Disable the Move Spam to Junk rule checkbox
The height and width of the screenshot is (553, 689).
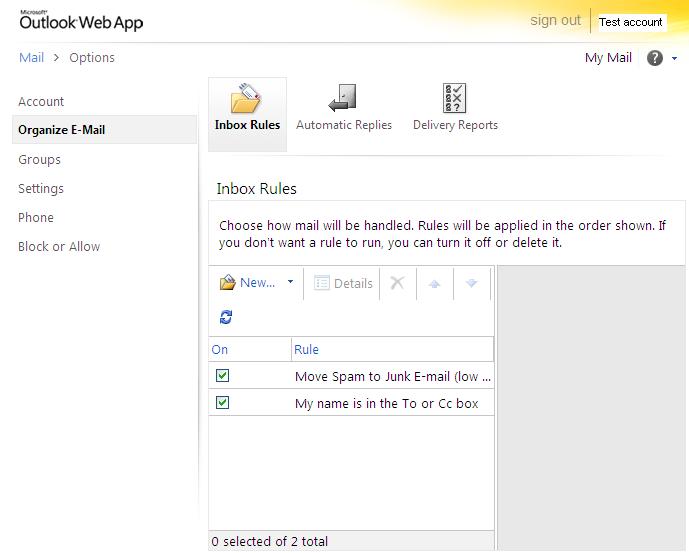pos(223,376)
